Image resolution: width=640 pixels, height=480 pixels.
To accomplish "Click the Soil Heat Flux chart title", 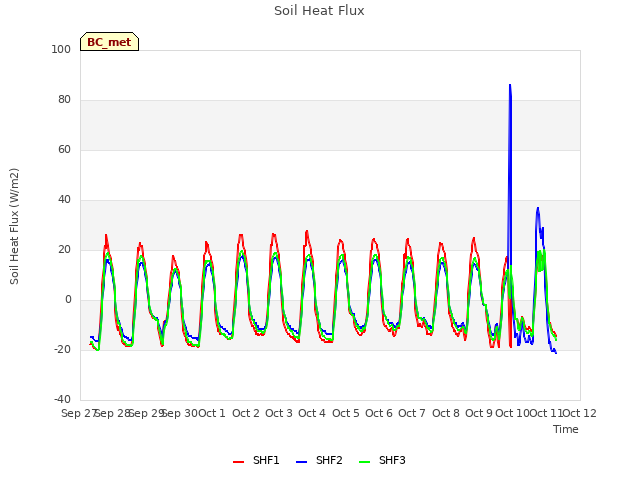I will click(x=319, y=11).
